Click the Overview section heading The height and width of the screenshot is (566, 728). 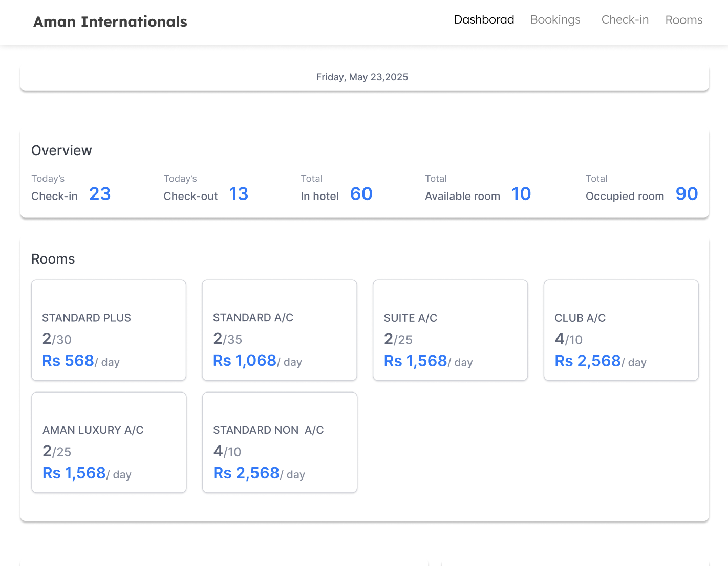pyautogui.click(x=61, y=150)
